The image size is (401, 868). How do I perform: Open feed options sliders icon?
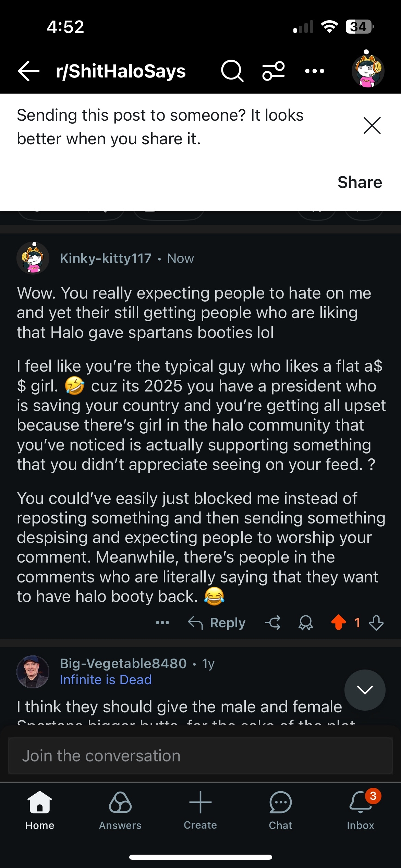[x=273, y=71]
